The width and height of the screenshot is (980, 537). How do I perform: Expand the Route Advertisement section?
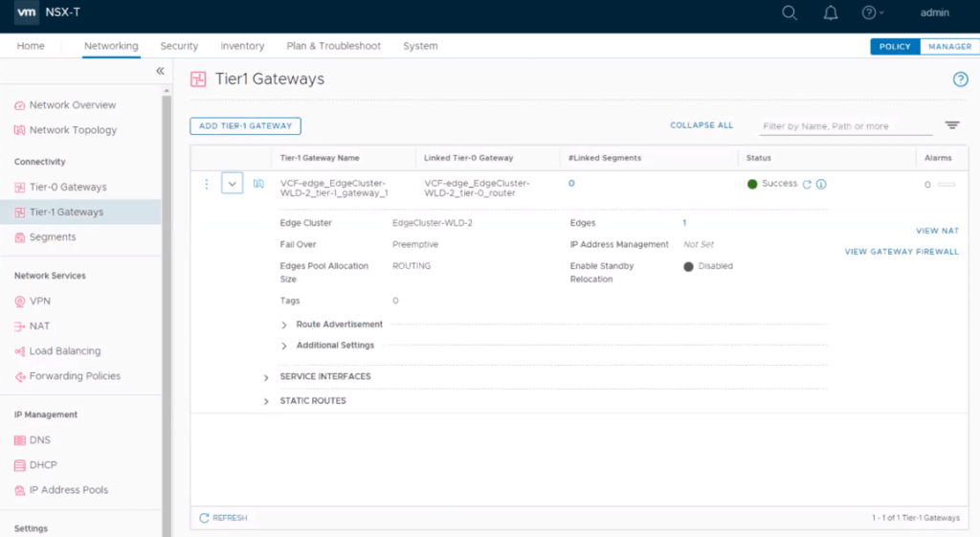(284, 324)
